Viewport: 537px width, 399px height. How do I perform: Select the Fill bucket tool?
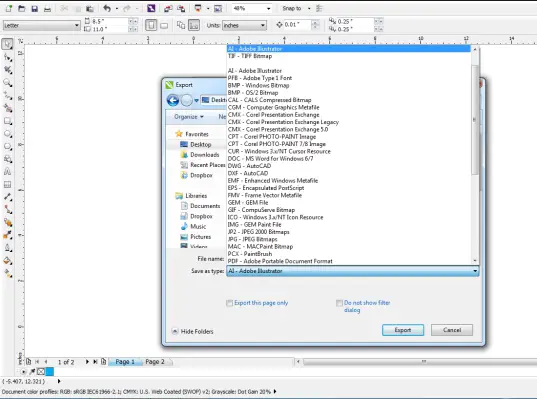[8, 261]
